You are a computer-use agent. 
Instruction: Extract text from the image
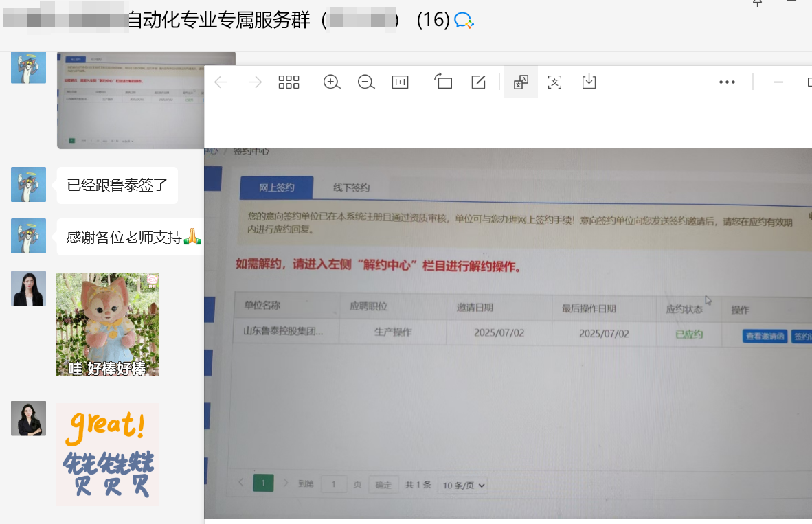[x=554, y=82]
